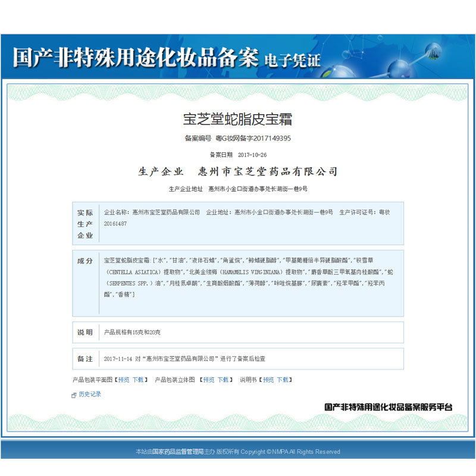Download the 说明书

tap(283, 380)
